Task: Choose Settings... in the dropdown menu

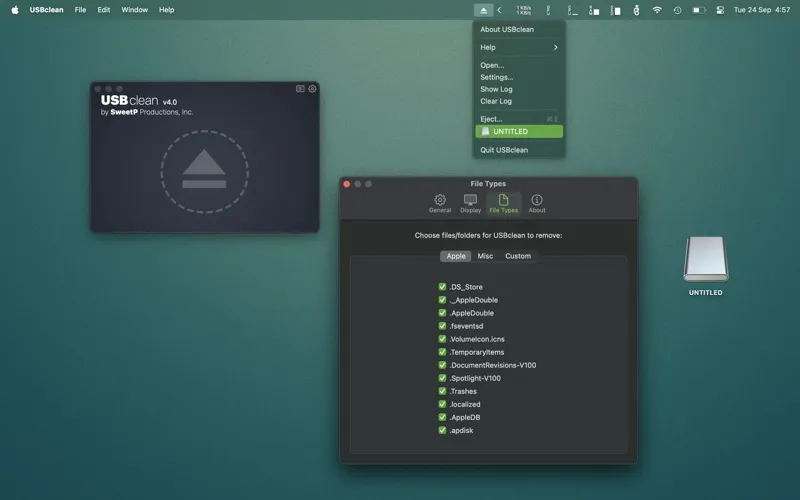Action: pyautogui.click(x=519, y=77)
